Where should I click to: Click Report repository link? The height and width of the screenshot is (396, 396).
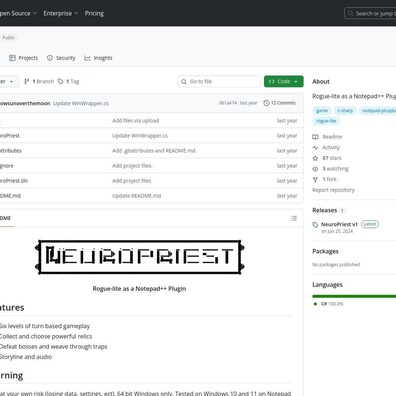[x=333, y=190]
